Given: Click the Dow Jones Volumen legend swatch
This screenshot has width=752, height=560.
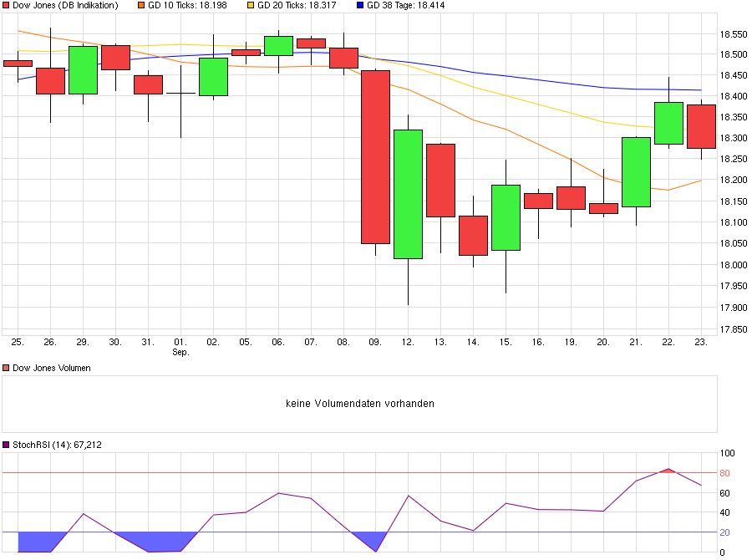Looking at the screenshot, I should 6,368.
